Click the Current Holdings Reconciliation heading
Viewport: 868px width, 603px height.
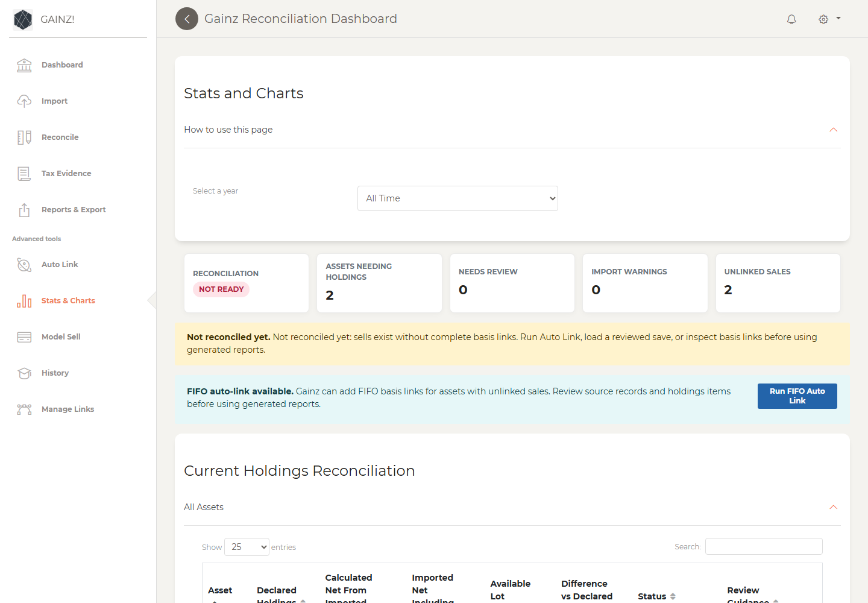300,471
